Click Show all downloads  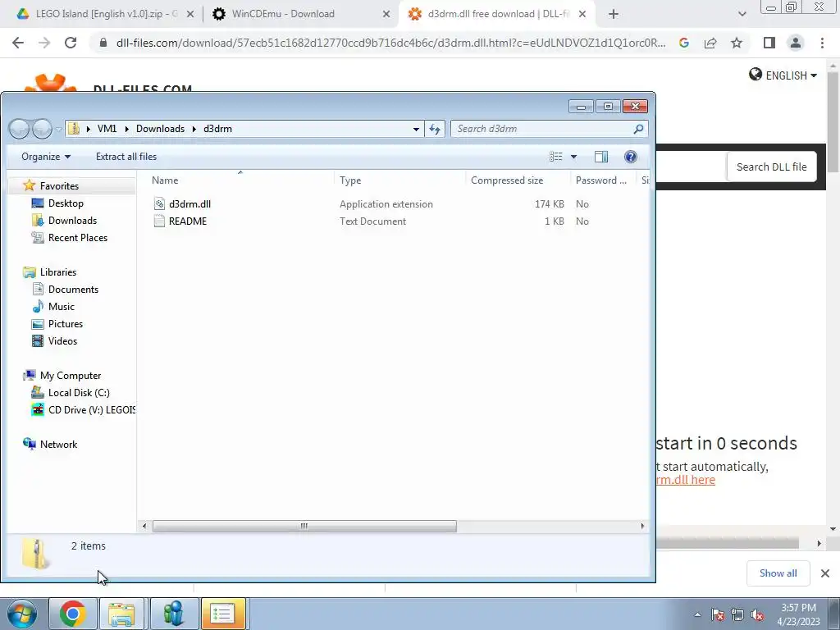coord(778,573)
